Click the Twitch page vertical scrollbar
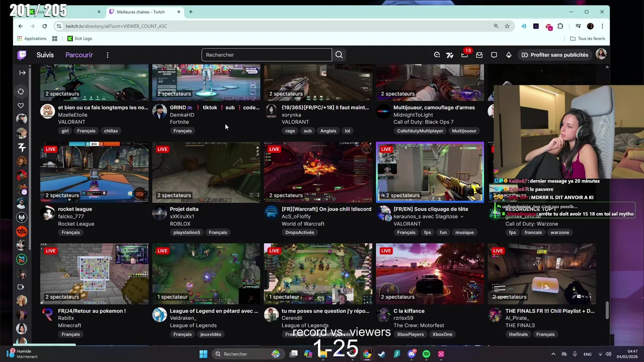Screen dimensions: 644x362 point(607,310)
